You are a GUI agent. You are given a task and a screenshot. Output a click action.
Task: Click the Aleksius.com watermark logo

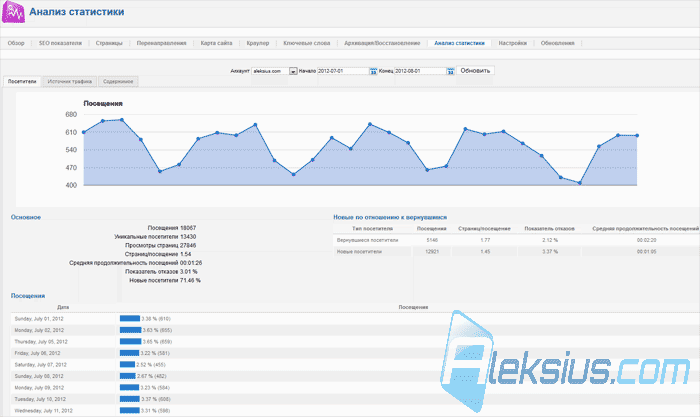tap(565, 362)
